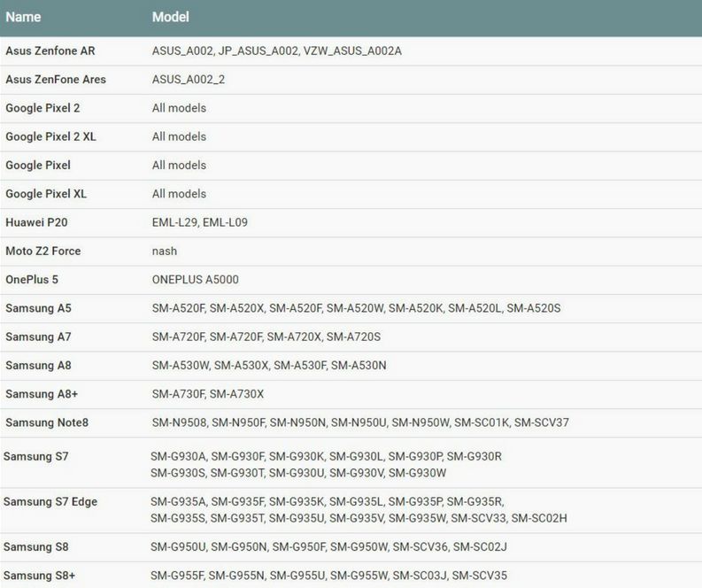Image resolution: width=702 pixels, height=588 pixels.
Task: Click the SM-G950U model list cell
Action: (328, 547)
